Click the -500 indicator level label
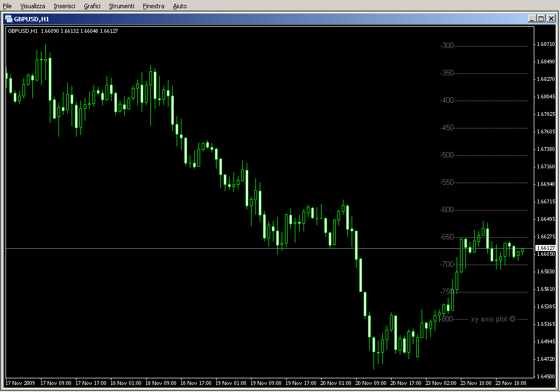 (447, 155)
